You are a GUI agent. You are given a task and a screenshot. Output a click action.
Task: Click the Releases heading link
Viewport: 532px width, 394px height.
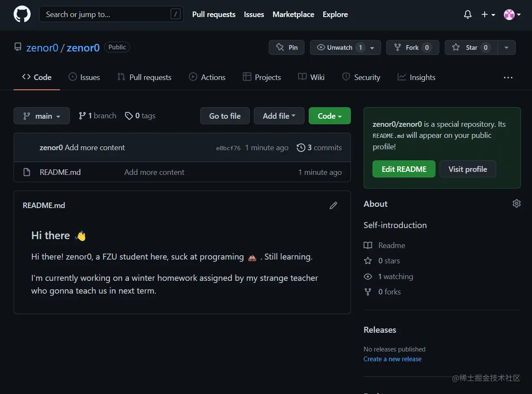(380, 330)
